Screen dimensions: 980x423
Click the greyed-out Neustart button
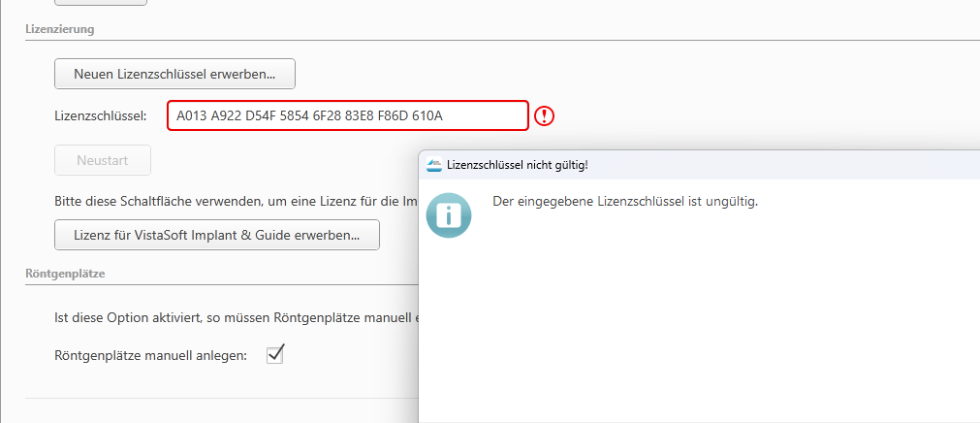tap(103, 160)
